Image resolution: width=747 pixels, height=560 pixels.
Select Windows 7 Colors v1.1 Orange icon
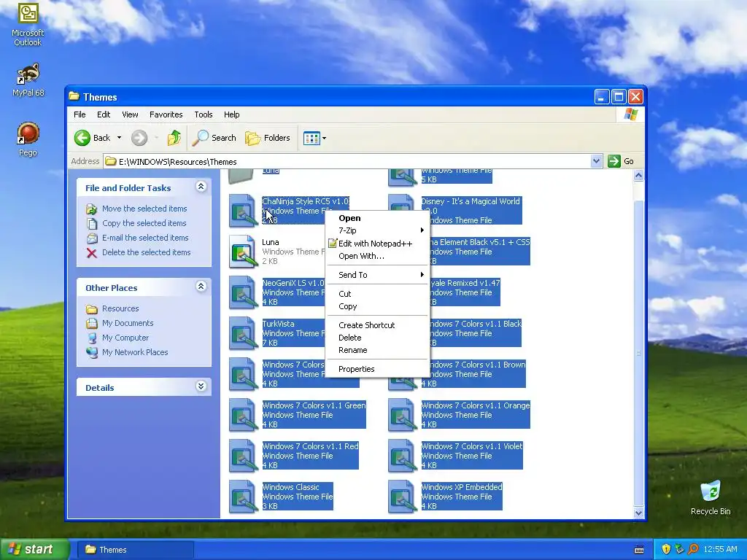point(403,415)
